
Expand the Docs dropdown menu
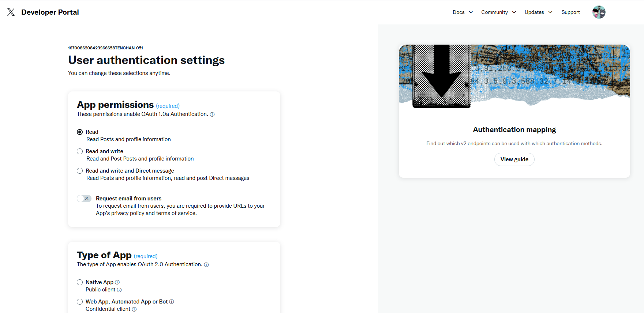tap(463, 12)
